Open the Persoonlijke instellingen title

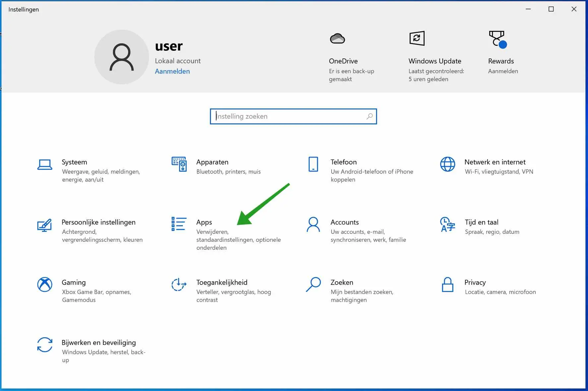[98, 222]
